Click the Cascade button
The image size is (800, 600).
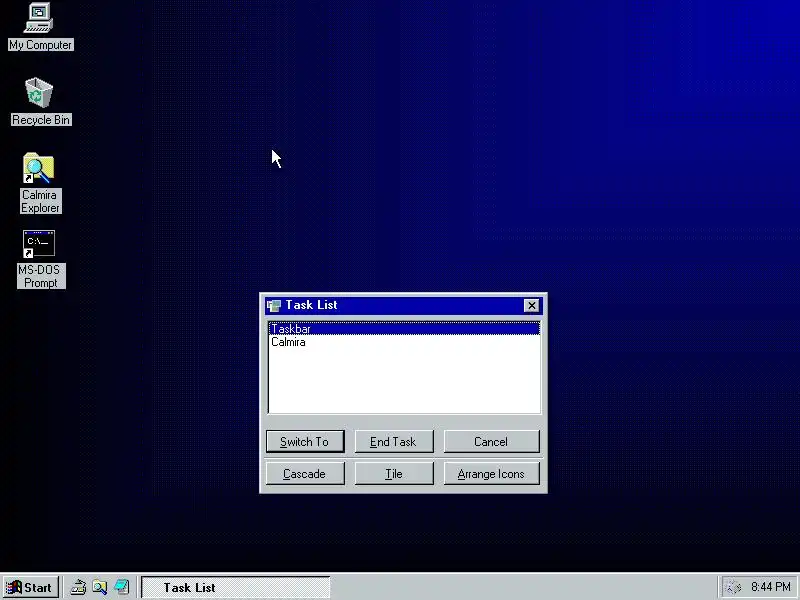tap(305, 474)
